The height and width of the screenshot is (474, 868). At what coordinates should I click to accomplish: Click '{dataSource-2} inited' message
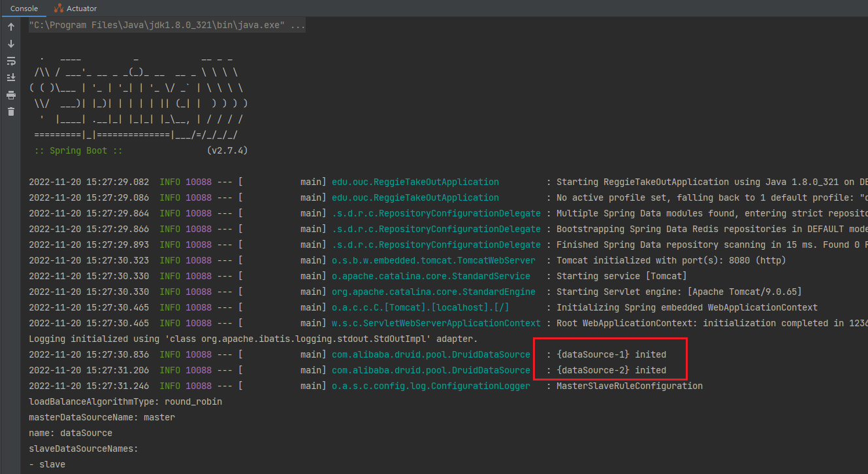coord(611,370)
